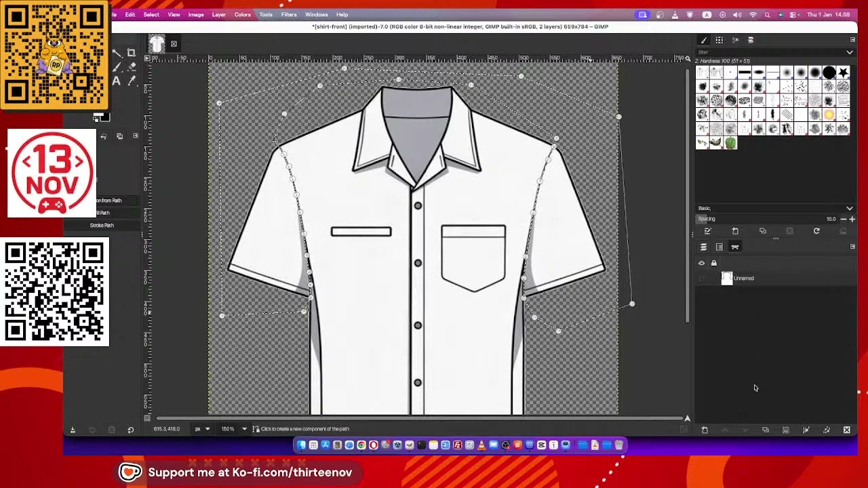Reset tool options to defaults
Image resolution: width=868 pixels, height=488 pixels.
[131, 430]
